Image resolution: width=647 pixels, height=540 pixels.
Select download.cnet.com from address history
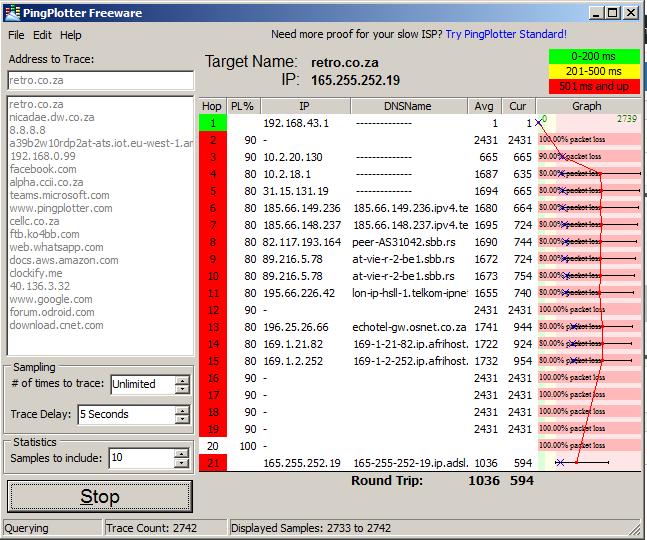[x=56, y=325]
